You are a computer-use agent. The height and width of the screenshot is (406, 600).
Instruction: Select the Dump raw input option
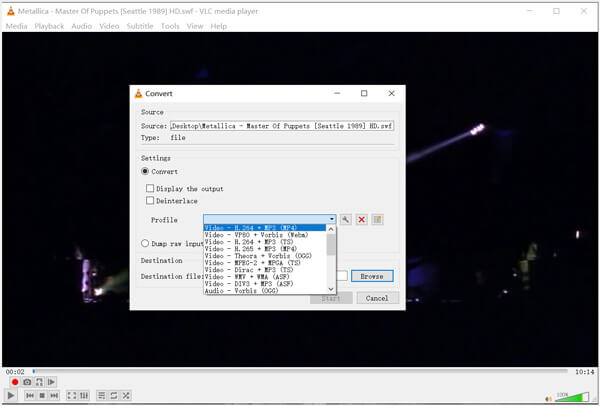coord(145,243)
